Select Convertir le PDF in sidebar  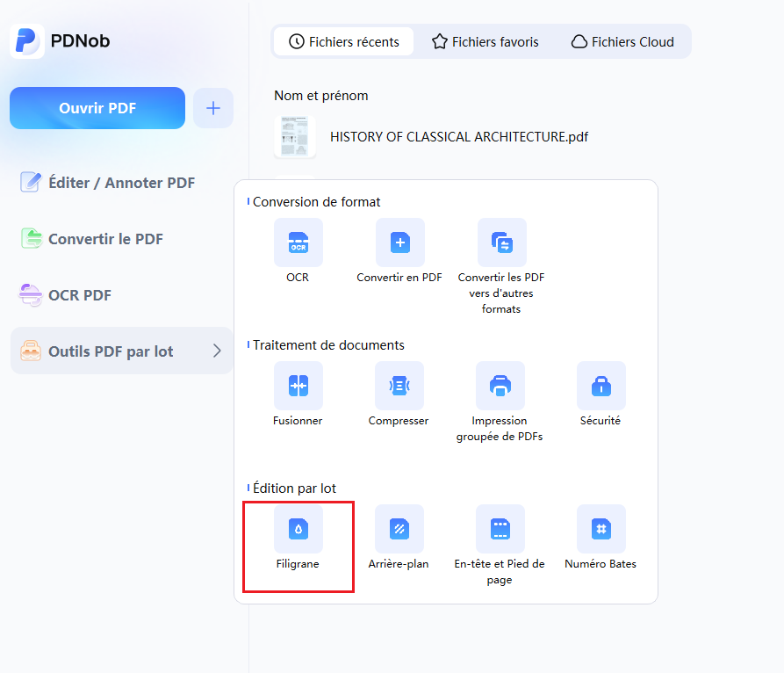point(92,239)
